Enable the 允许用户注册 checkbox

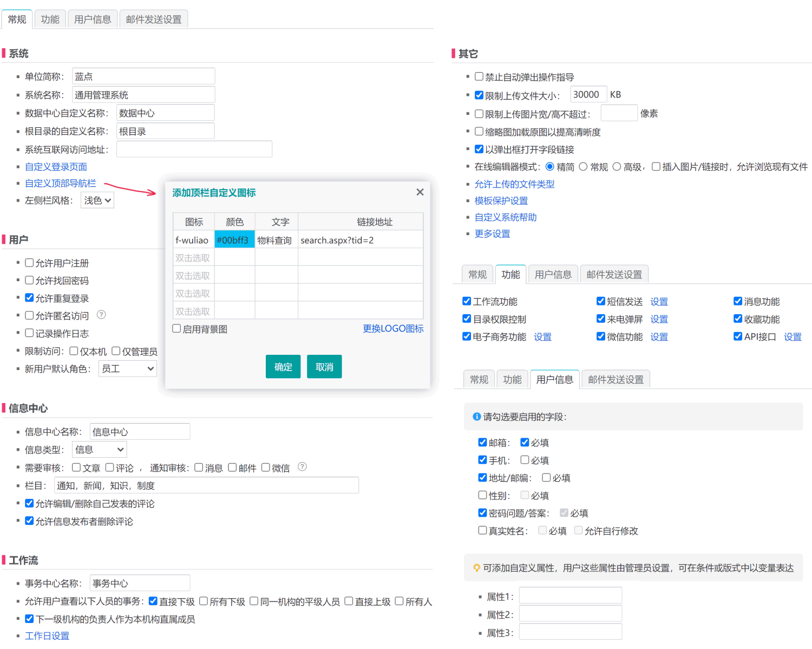click(x=29, y=262)
